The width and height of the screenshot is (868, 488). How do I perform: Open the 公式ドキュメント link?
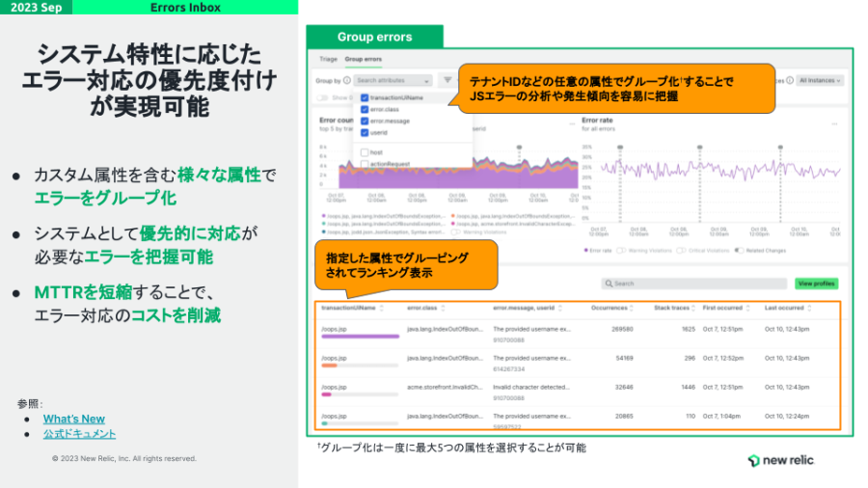[79, 434]
